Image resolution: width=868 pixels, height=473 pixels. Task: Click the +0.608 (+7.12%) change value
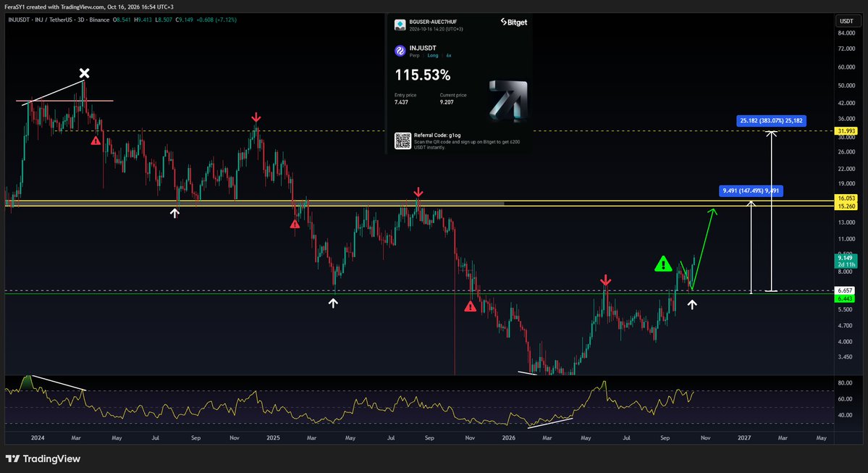coord(217,20)
